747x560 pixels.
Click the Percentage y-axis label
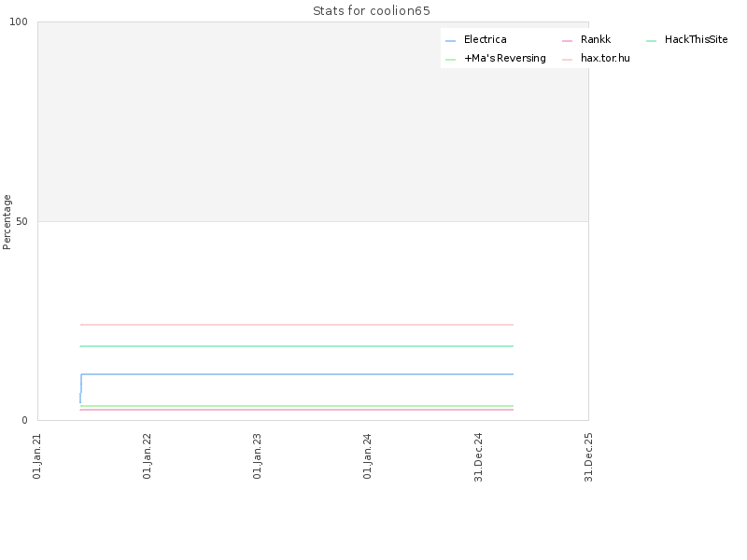point(7,222)
